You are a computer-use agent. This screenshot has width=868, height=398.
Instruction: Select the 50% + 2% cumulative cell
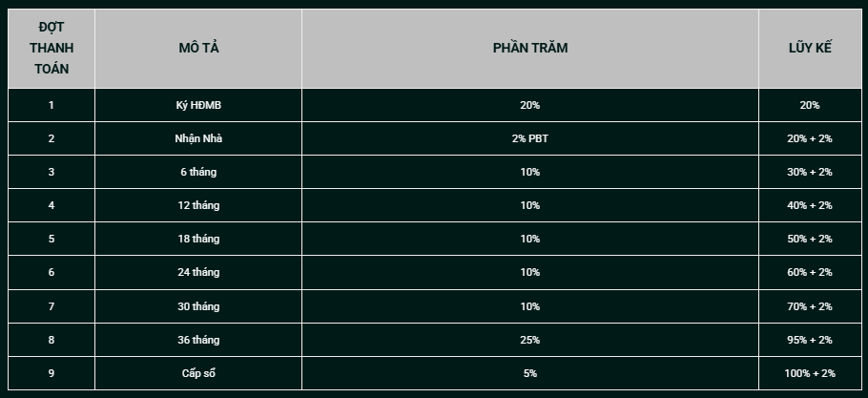click(810, 239)
